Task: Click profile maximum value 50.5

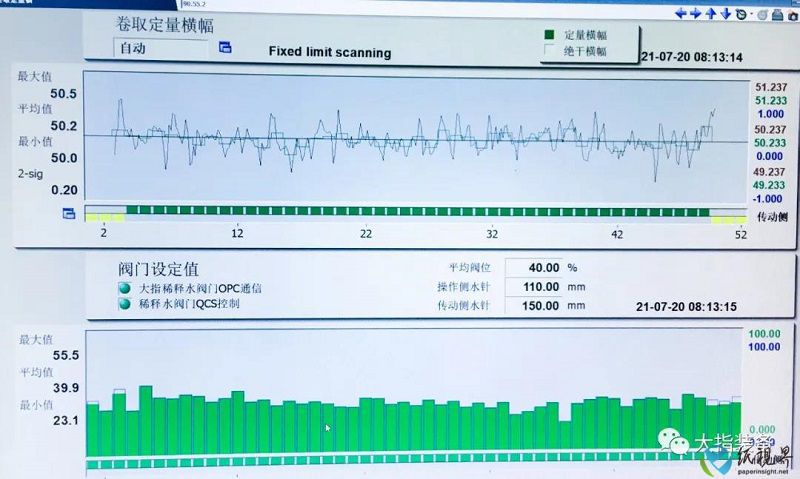Action: pyautogui.click(x=63, y=94)
